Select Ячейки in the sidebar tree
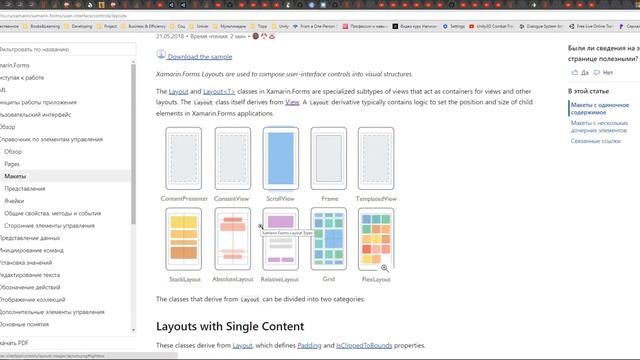 [14, 201]
